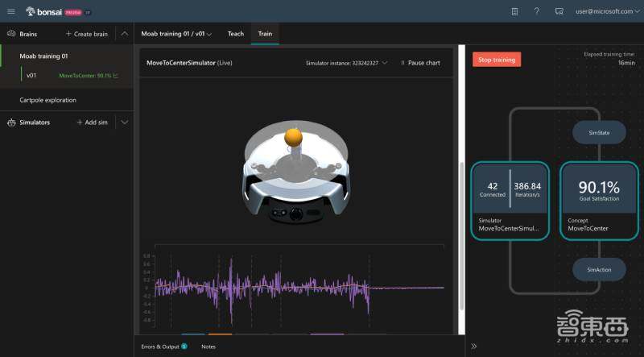
Task: Open the documentation icon in header
Action: 515,11
